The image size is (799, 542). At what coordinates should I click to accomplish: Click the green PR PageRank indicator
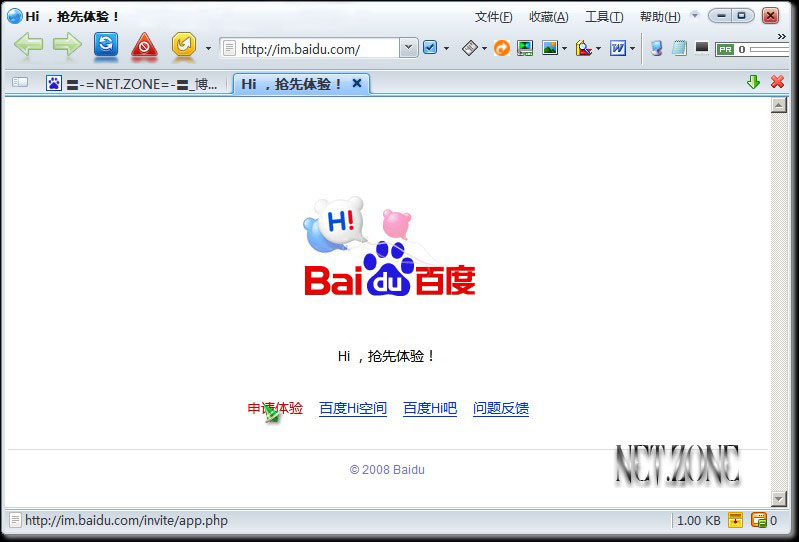[x=725, y=49]
